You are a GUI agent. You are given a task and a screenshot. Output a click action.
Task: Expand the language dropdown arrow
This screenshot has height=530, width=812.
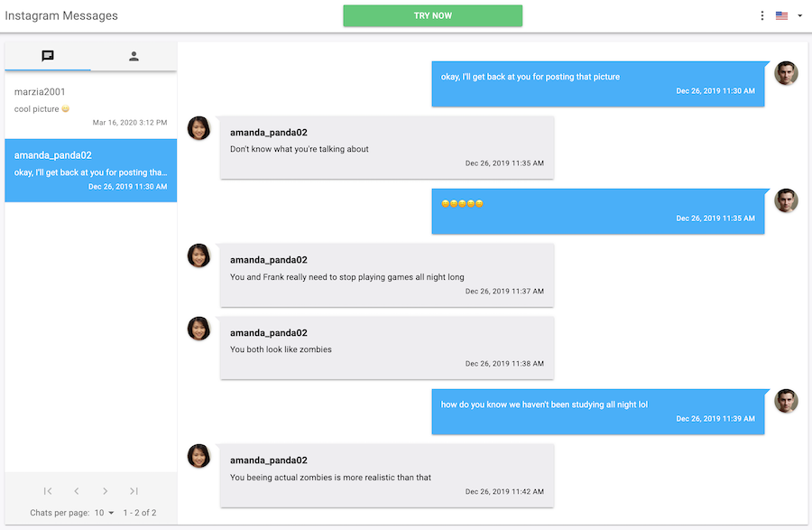[799, 15]
